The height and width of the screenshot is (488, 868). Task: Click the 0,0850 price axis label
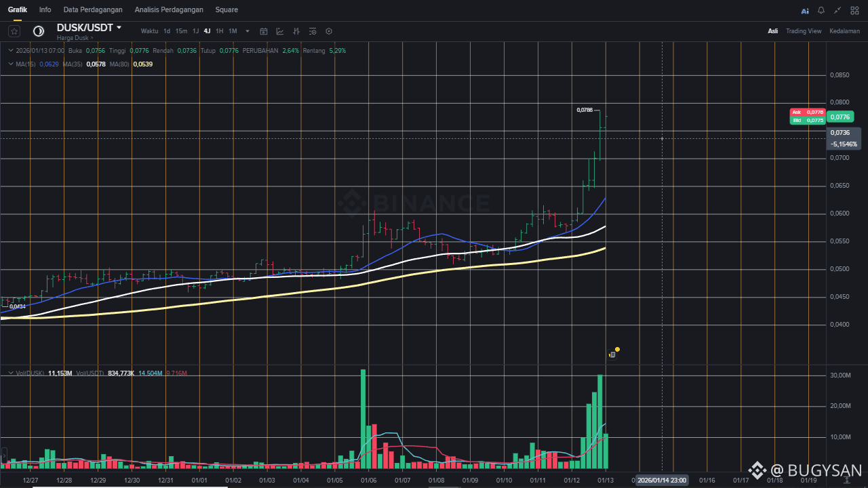click(840, 75)
